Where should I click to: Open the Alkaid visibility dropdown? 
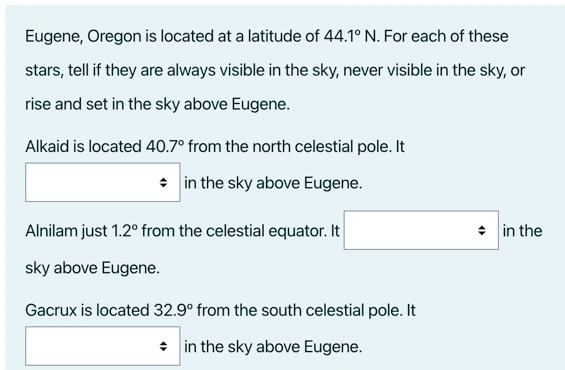point(103,182)
